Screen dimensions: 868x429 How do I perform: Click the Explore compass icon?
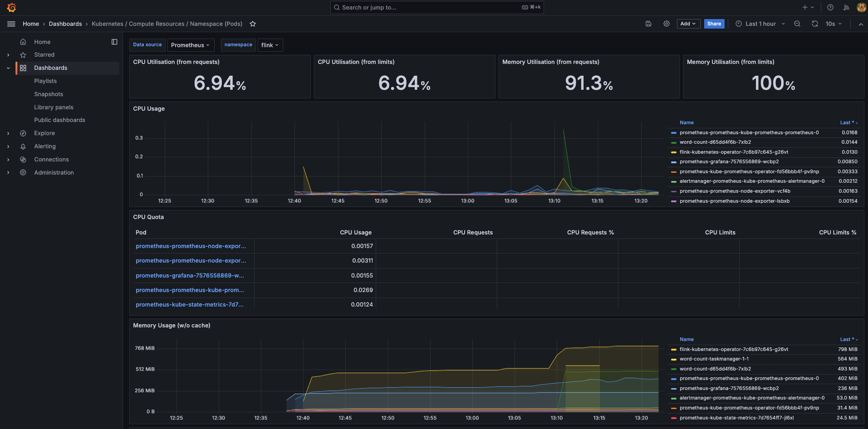point(23,133)
